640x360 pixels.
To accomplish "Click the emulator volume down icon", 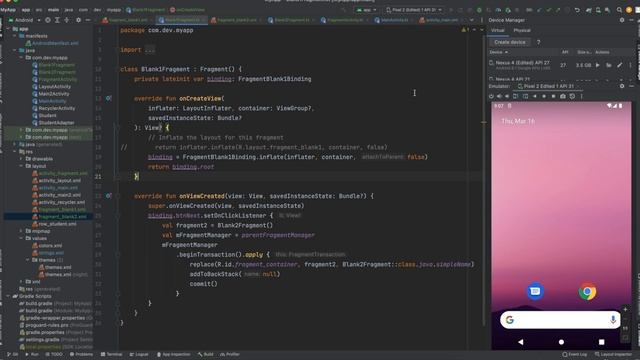I will pyautogui.click(x=507, y=96).
